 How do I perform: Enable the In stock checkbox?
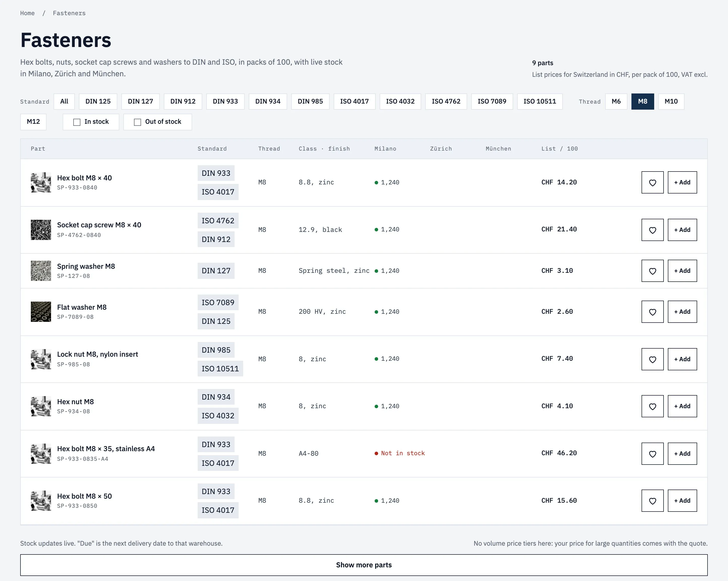(77, 122)
